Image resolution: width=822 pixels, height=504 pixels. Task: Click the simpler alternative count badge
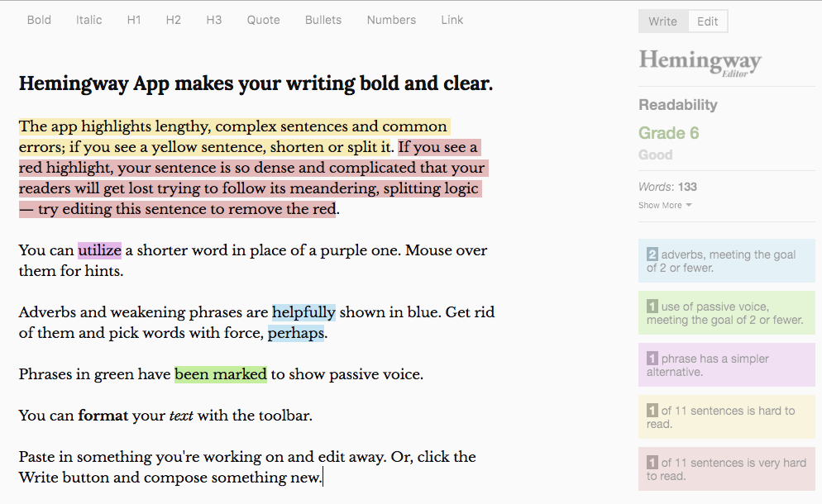(652, 359)
